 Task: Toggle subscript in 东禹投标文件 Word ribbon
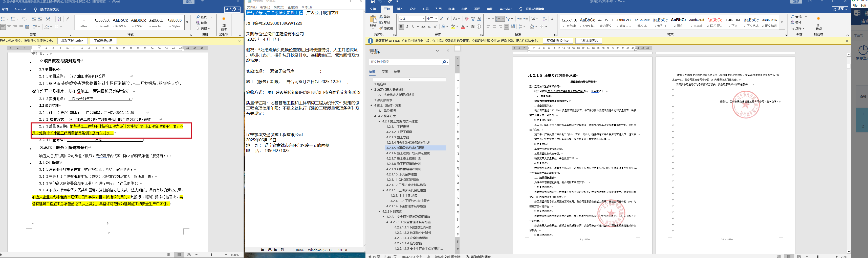[x=429, y=27]
